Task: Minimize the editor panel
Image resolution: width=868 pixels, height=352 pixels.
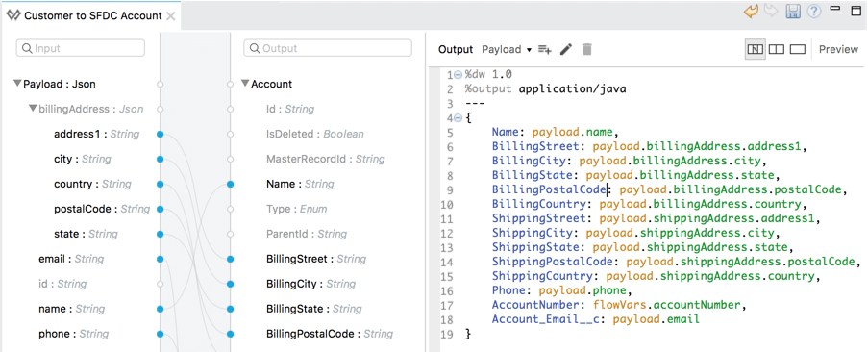Action: (836, 9)
